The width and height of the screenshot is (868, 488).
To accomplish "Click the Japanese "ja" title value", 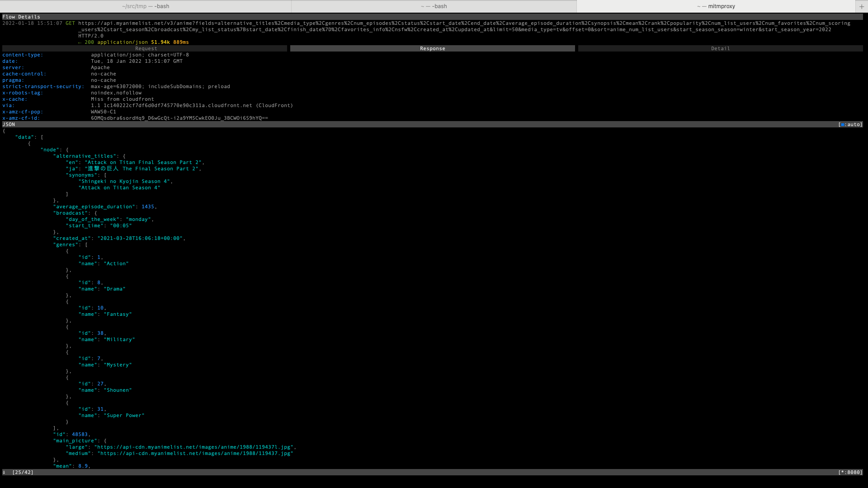I will 142,169.
